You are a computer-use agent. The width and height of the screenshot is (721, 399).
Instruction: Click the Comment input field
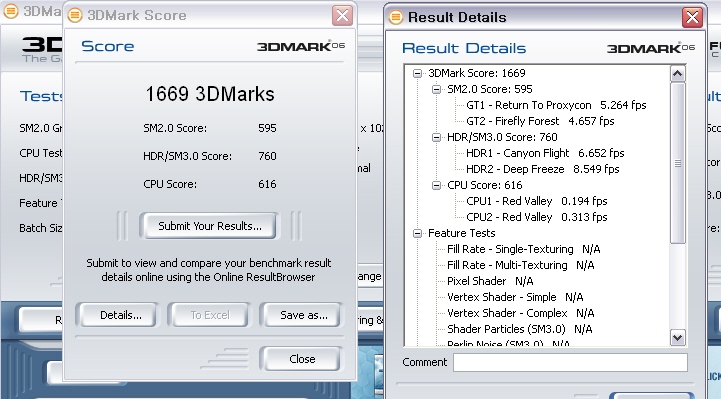(570, 362)
